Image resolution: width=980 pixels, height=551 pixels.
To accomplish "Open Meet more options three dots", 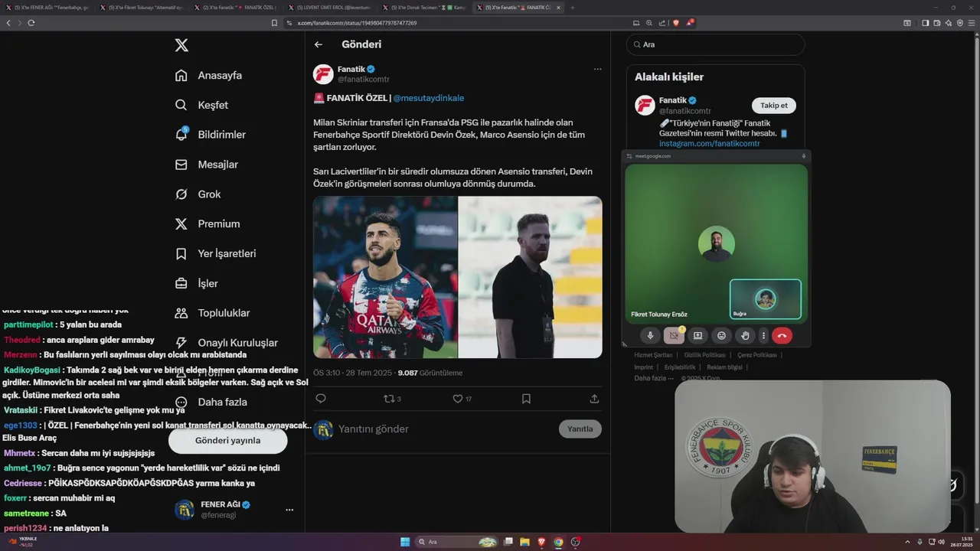I will (x=763, y=335).
